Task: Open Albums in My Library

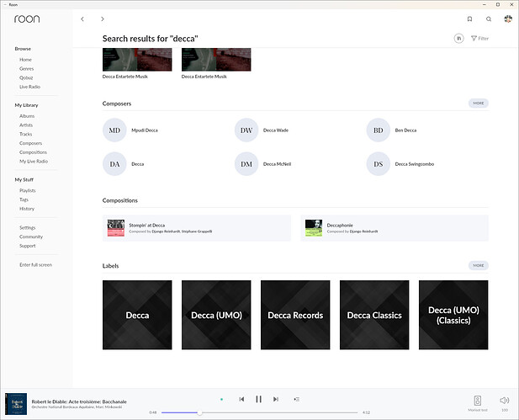Action: (x=27, y=116)
